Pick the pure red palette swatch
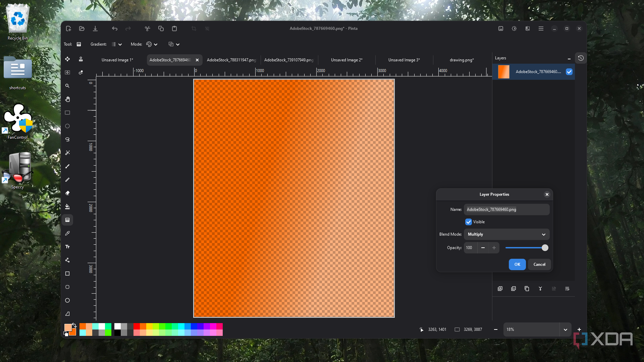The width and height of the screenshot is (644, 362). click(x=137, y=326)
